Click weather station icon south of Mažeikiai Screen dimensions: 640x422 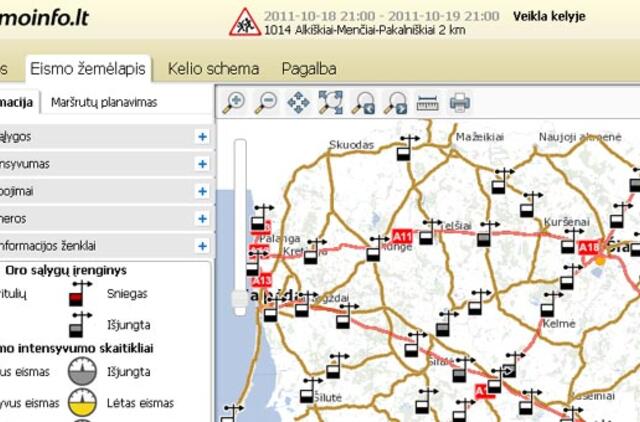pyautogui.click(x=501, y=181)
